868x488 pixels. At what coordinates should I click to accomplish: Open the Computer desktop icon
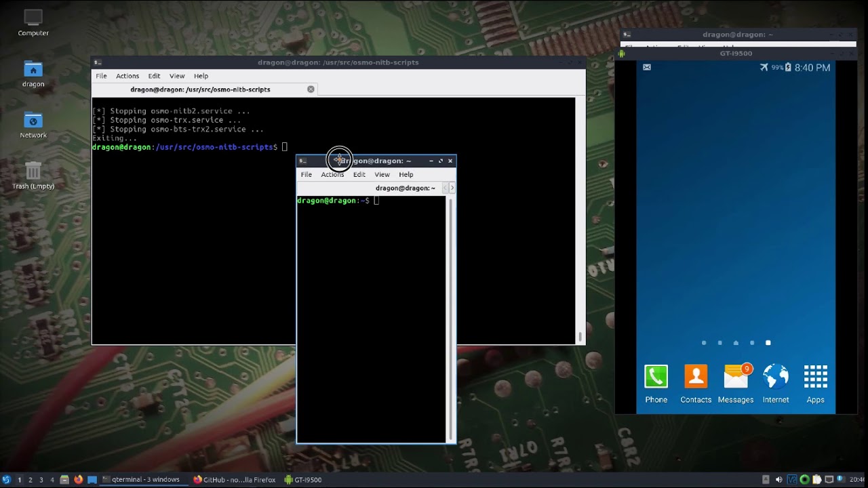tap(33, 22)
